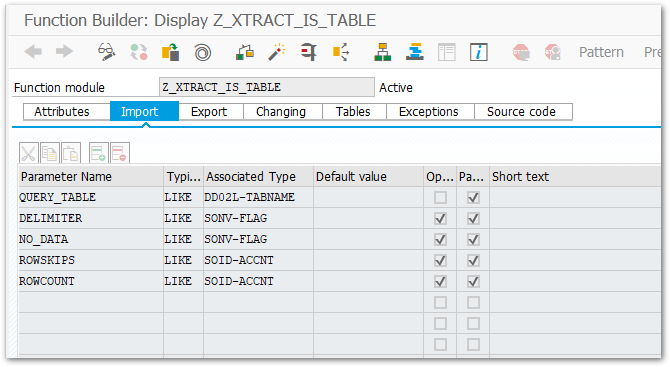Select the ROWSKIPS parameter cell
The image size is (670, 367).
click(x=91, y=260)
